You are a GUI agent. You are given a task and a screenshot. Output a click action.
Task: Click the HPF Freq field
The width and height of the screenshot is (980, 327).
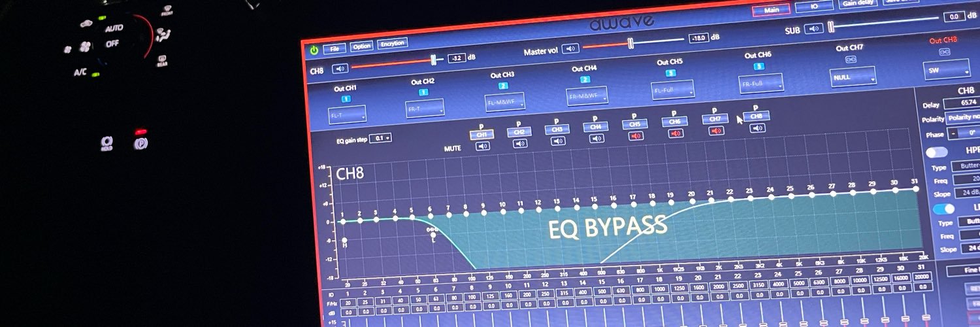coord(966,179)
